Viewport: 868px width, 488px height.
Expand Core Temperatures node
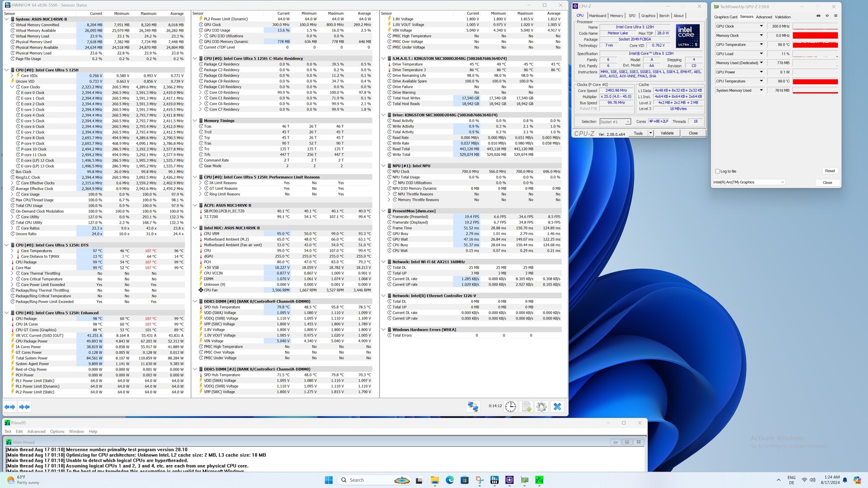point(12,251)
